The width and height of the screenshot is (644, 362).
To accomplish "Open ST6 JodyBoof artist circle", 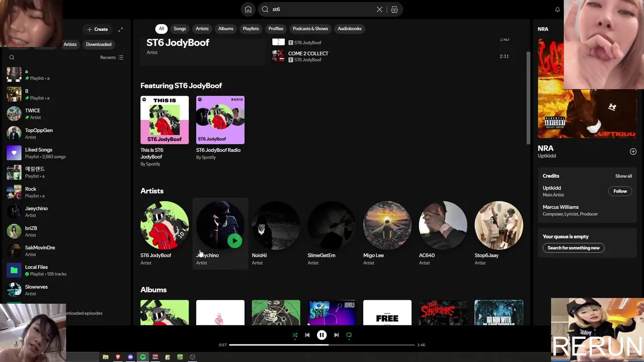I will pos(165,225).
